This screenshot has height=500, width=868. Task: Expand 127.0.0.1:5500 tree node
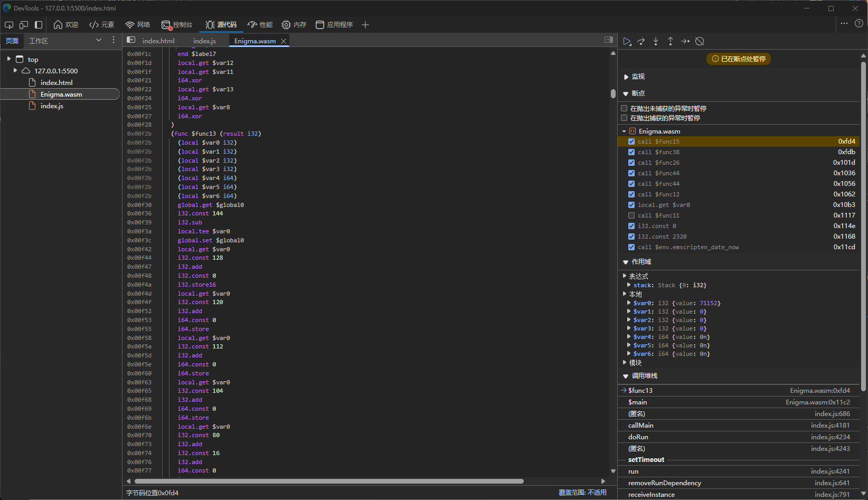pos(15,70)
